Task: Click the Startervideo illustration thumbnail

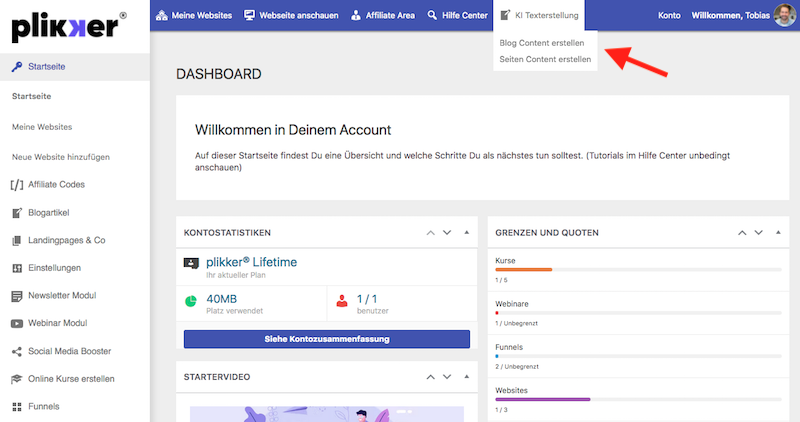Action: coord(327,414)
